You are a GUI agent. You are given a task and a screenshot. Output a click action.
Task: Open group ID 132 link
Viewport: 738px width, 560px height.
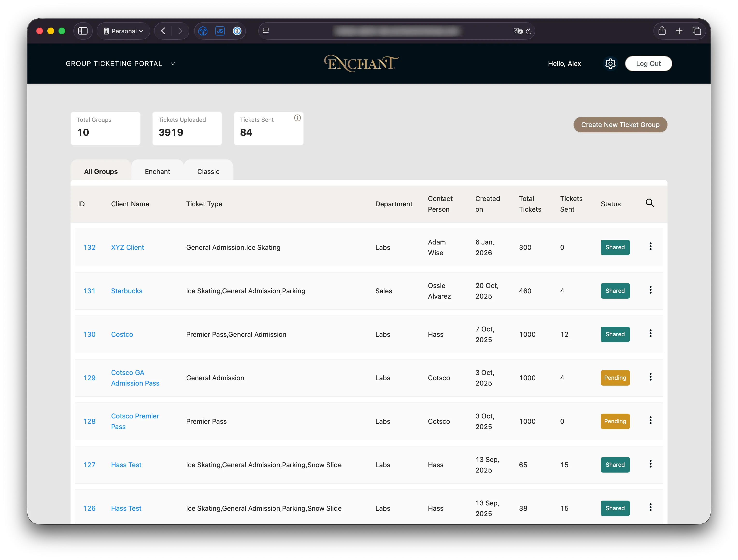89,247
